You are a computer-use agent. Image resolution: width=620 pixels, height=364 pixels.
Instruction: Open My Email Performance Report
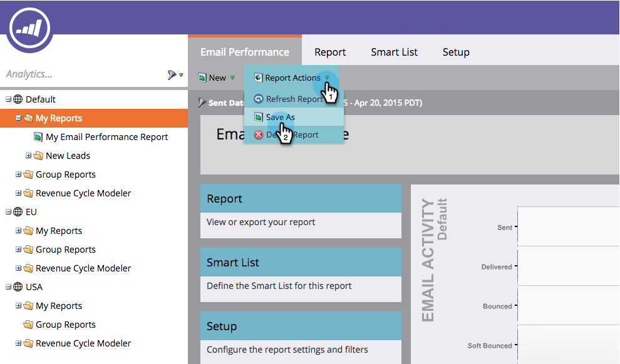point(106,137)
